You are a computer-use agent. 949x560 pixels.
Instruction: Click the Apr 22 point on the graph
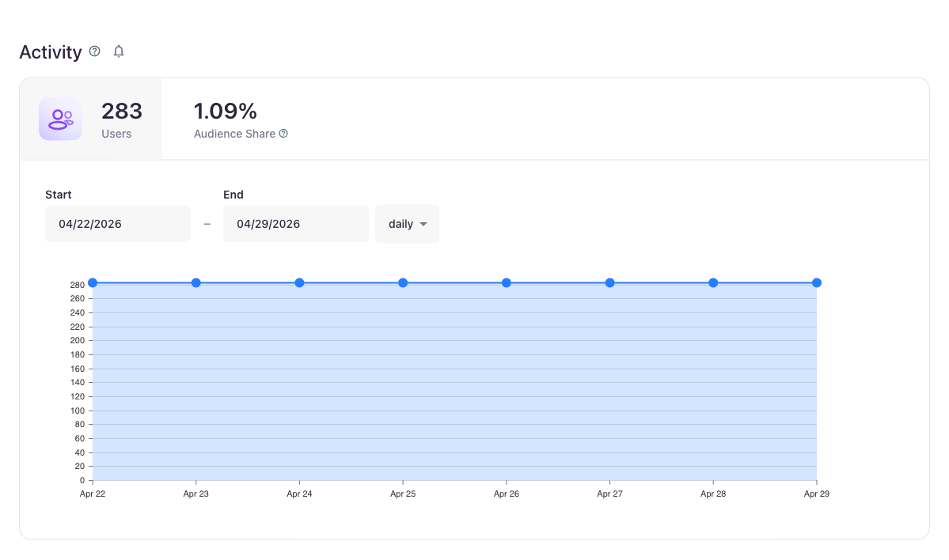(93, 282)
